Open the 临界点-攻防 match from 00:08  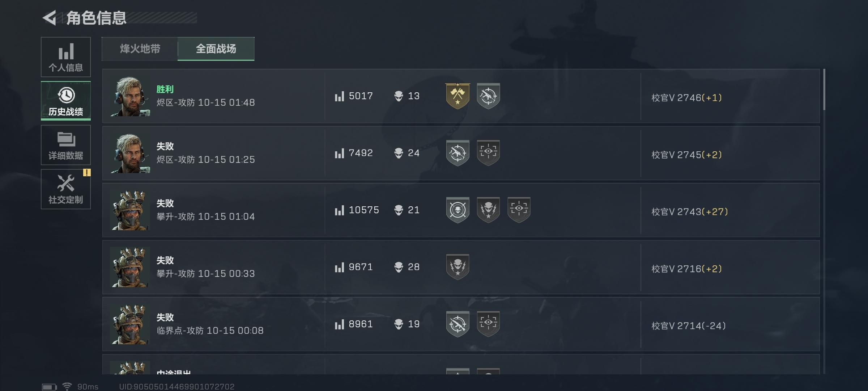pos(461,324)
